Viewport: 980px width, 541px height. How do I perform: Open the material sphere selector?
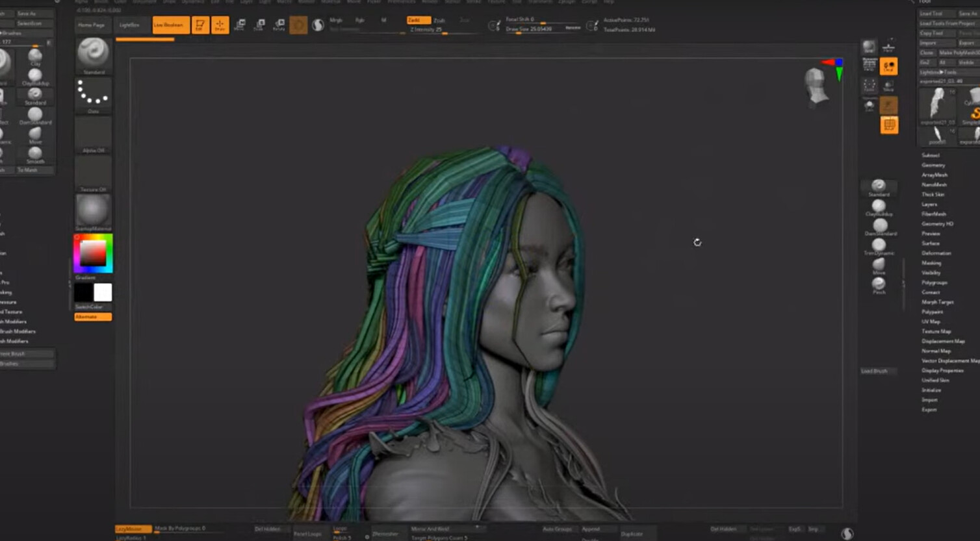click(x=94, y=212)
